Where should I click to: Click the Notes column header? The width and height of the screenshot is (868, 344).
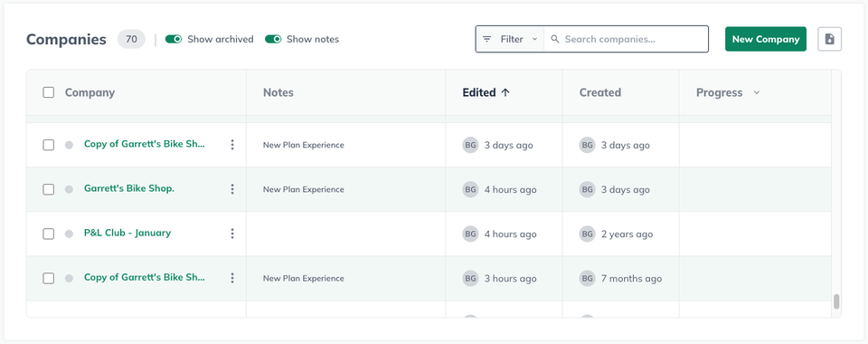pyautogui.click(x=278, y=92)
